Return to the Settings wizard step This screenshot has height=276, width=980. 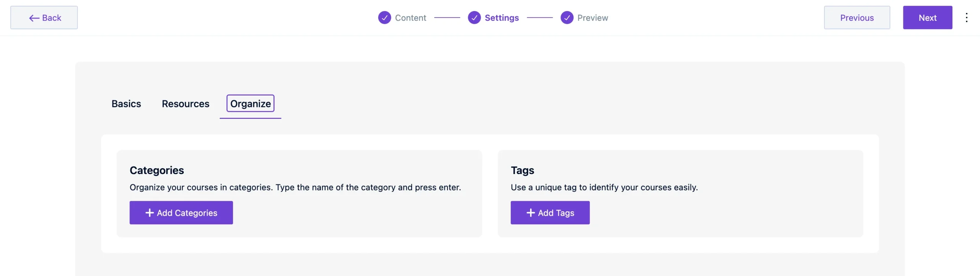coord(501,17)
